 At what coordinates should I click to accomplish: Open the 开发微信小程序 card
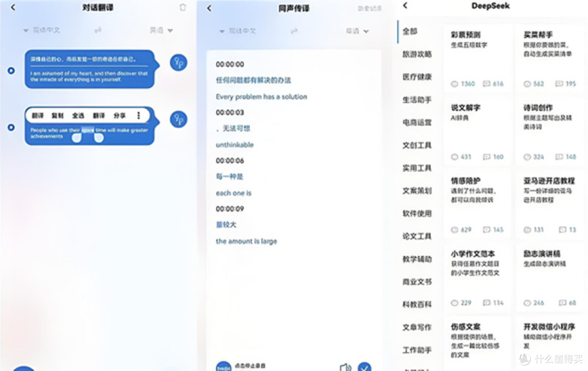(x=550, y=344)
